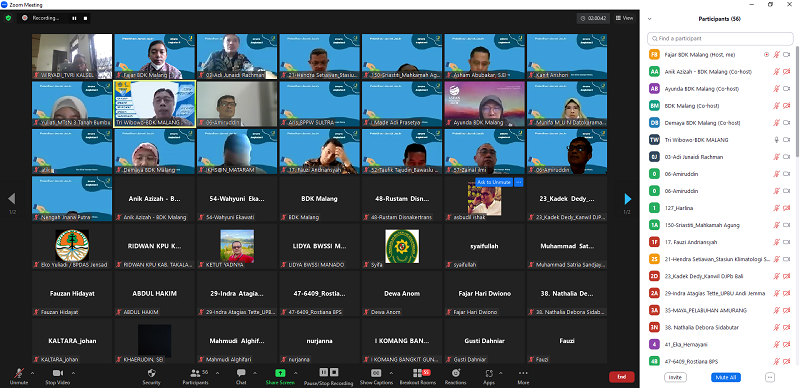Expand caret beside Apps button
Viewport: 800px width, 388px height.
(x=501, y=373)
